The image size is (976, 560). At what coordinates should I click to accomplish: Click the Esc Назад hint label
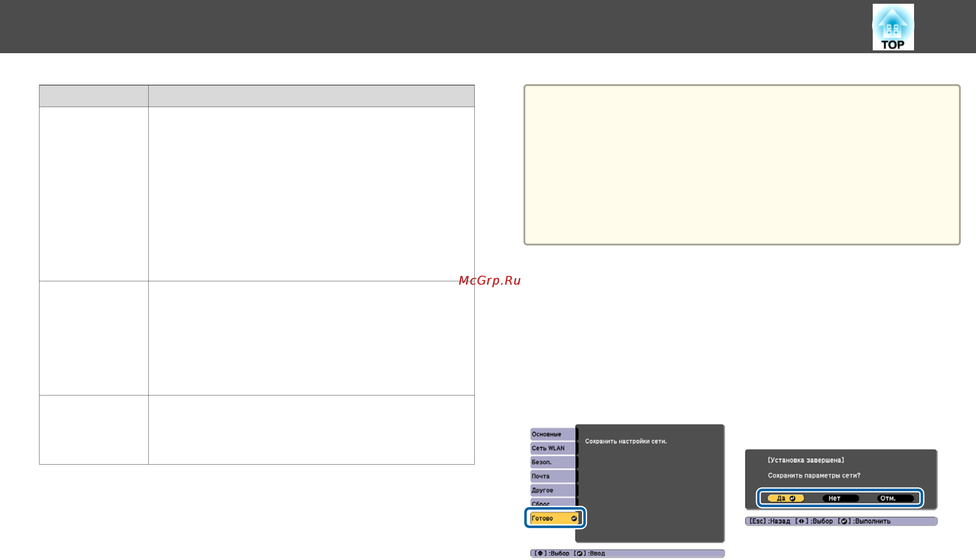tap(769, 521)
